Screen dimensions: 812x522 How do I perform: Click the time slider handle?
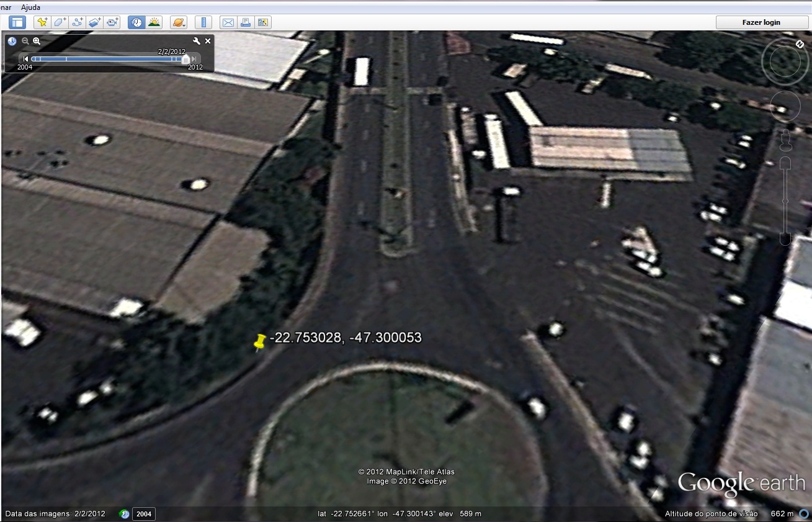(185, 59)
